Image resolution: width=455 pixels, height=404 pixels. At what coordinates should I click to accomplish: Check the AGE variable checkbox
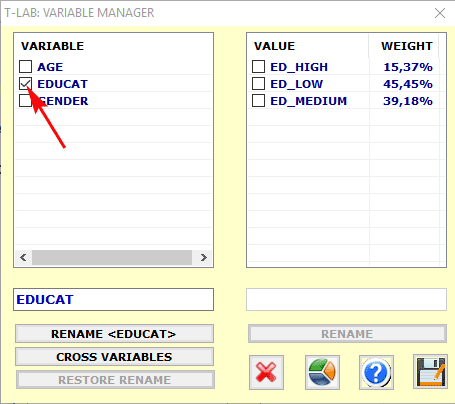point(25,66)
